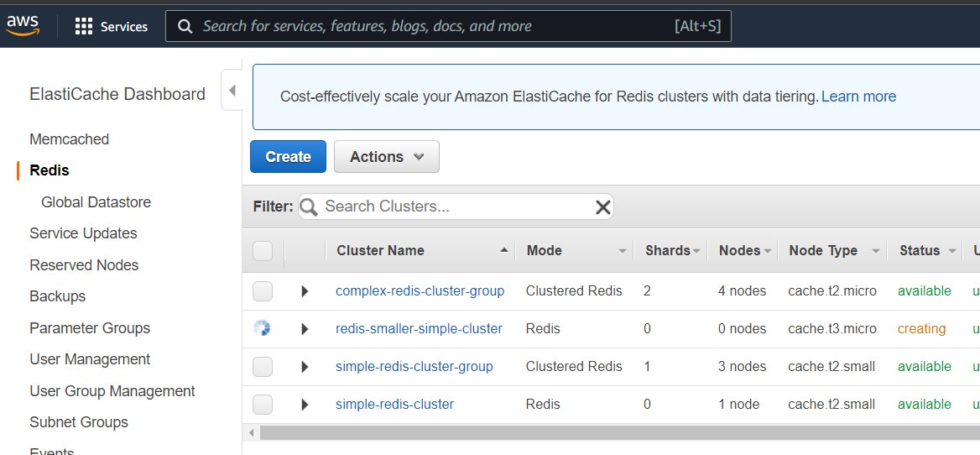Click the 'cache.t2.micro' node type cell
The height and width of the screenshot is (455, 980).
(x=832, y=290)
